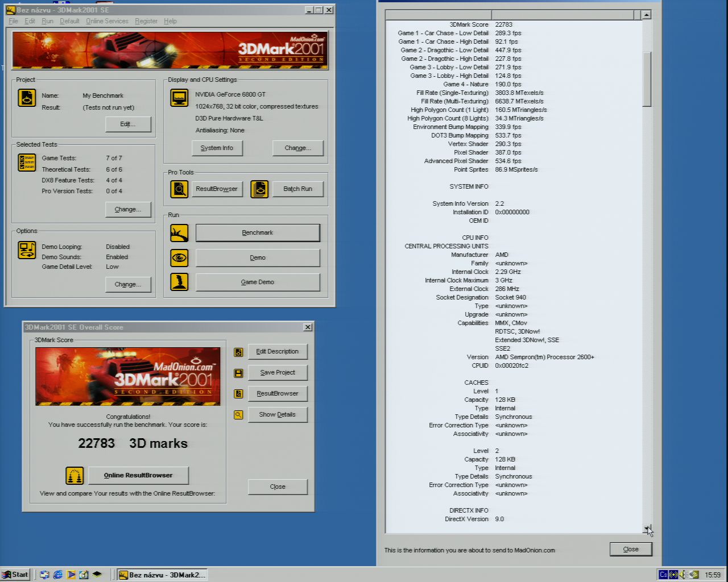Click the Online ResultBrowser arch icon

[75, 476]
